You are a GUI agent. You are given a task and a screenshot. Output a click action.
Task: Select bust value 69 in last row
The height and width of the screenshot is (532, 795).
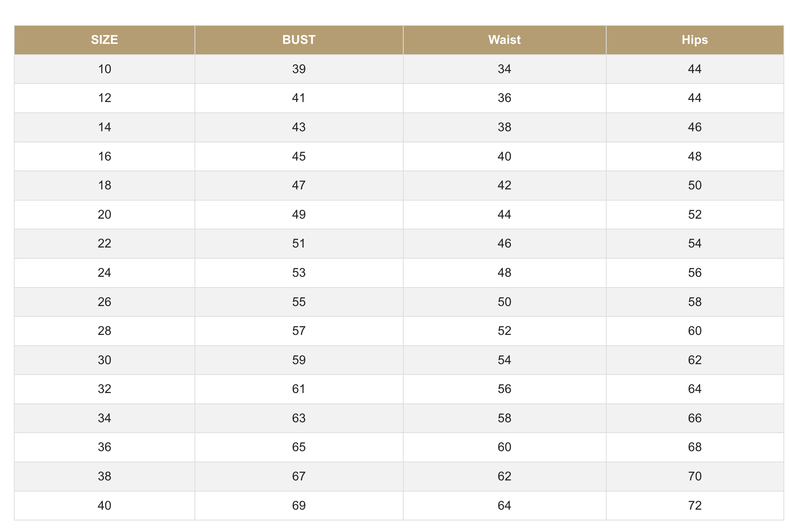coord(299,506)
